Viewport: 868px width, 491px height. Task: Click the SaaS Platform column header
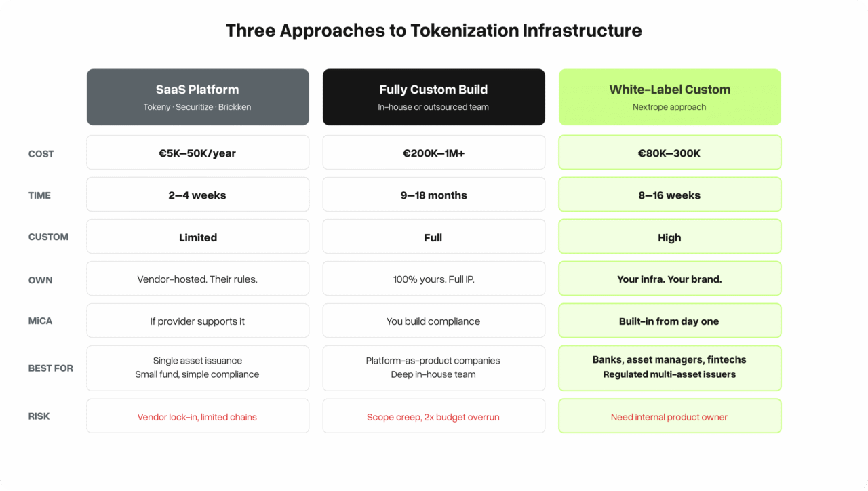[197, 97]
